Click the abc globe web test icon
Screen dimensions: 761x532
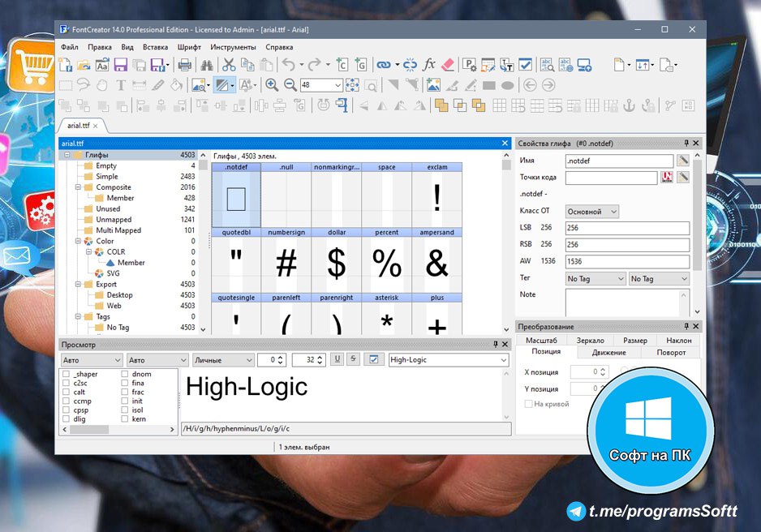coord(566,65)
